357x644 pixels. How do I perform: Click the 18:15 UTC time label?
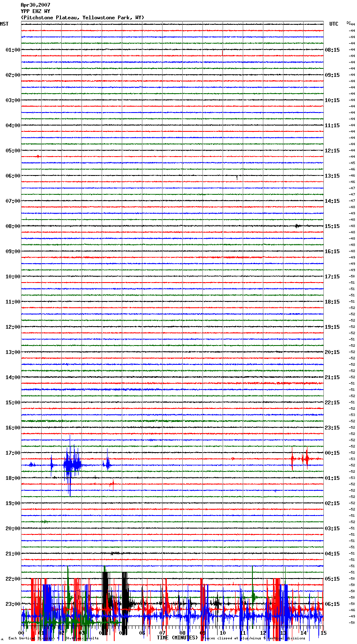pyautogui.click(x=332, y=302)
